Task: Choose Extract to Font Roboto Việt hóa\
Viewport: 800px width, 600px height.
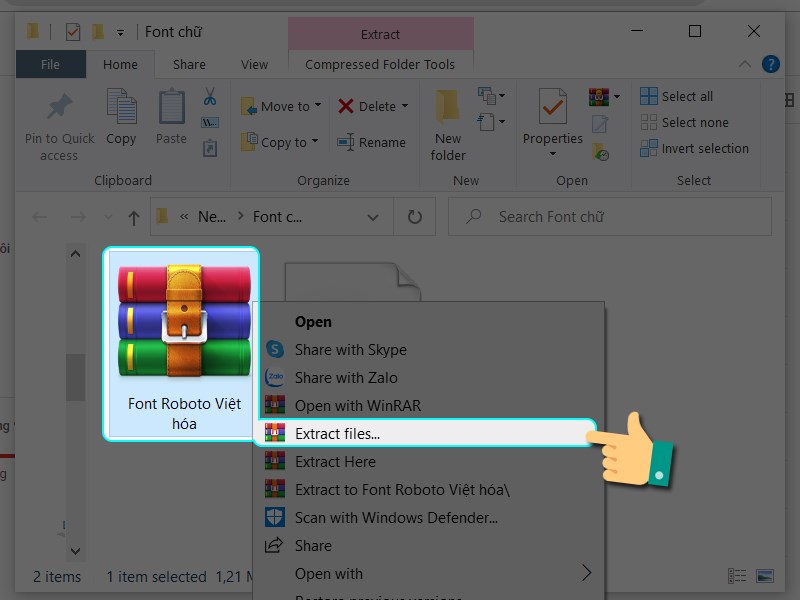Action: [x=429, y=490]
